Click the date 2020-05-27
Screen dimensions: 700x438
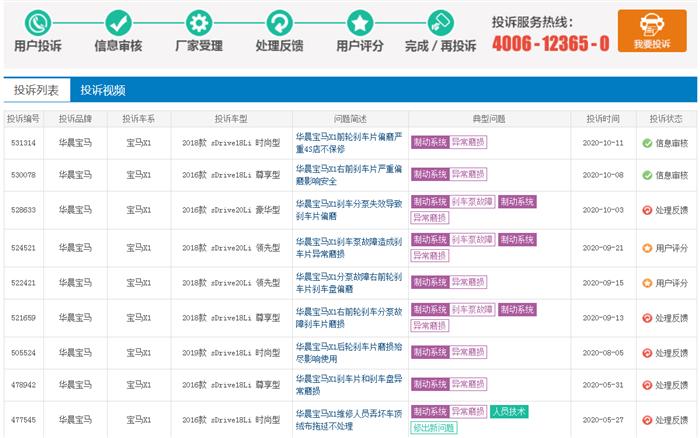coord(603,420)
